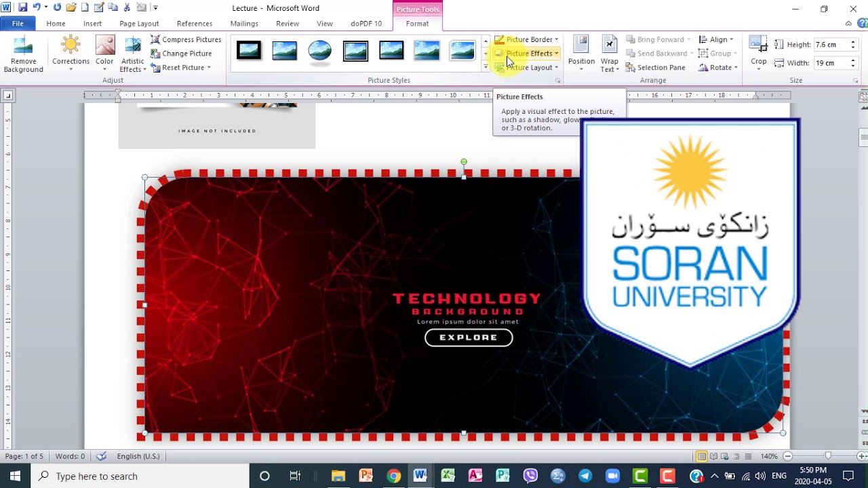868x488 pixels.
Task: Minimize the ribbon with the caret
Action: (x=848, y=24)
